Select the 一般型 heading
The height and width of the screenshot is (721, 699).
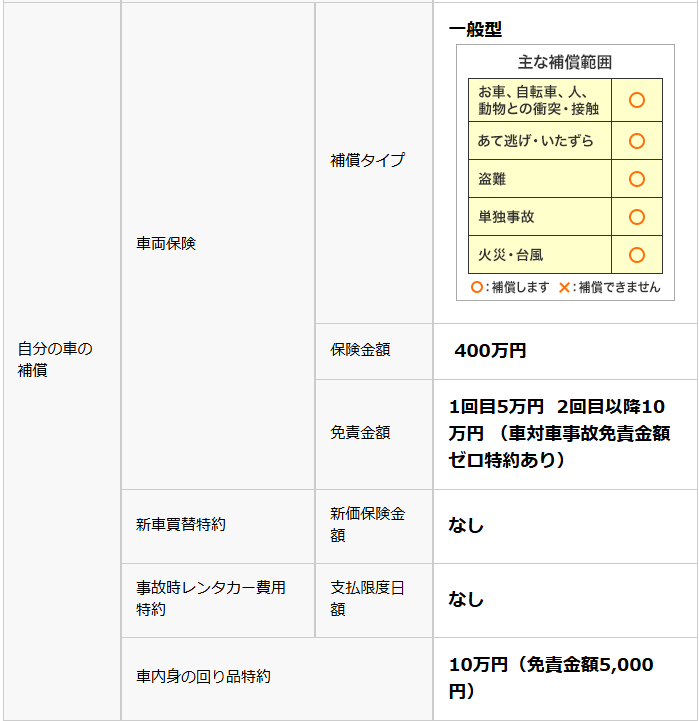point(475,29)
